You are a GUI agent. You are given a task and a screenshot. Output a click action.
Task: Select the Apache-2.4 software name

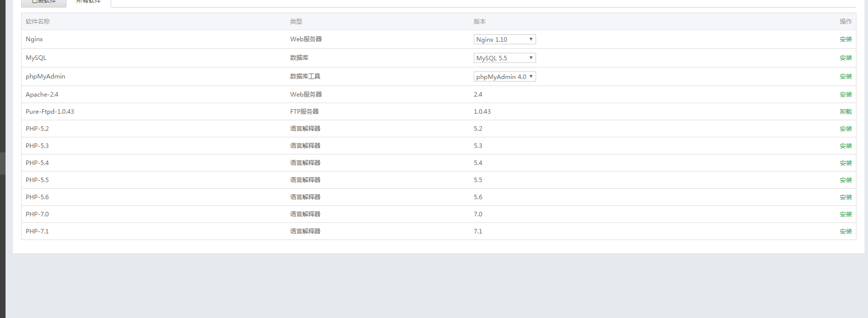(42, 95)
